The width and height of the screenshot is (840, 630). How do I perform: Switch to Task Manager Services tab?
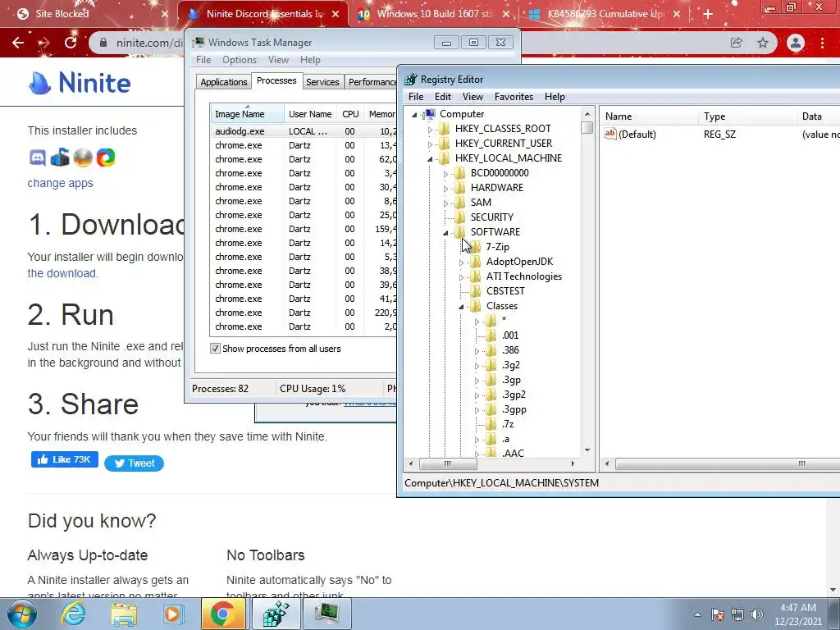pyautogui.click(x=322, y=82)
